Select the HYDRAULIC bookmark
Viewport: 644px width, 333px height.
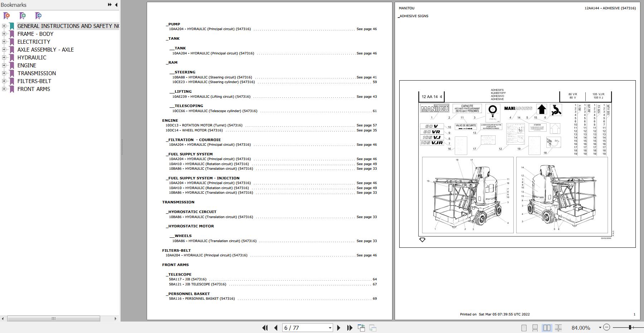32,58
